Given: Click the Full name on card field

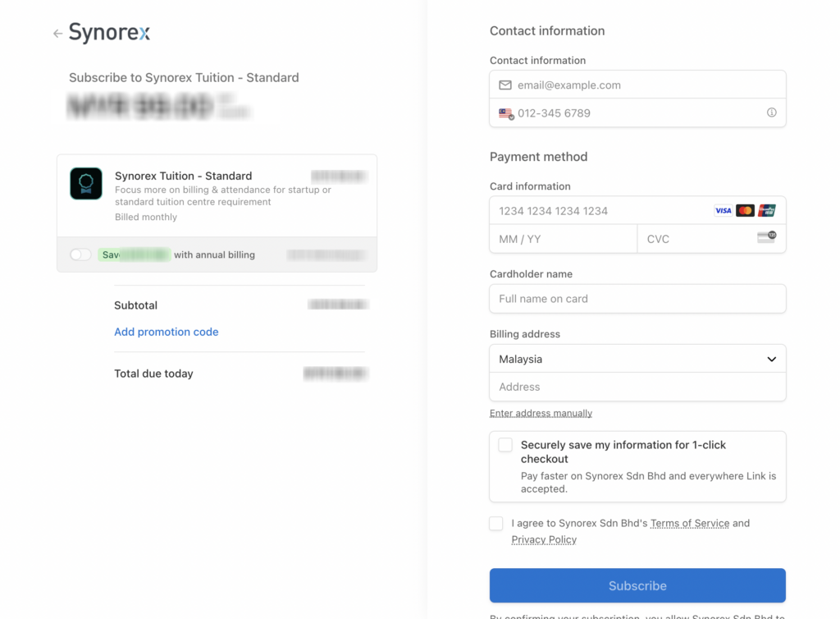Looking at the screenshot, I should (637, 299).
